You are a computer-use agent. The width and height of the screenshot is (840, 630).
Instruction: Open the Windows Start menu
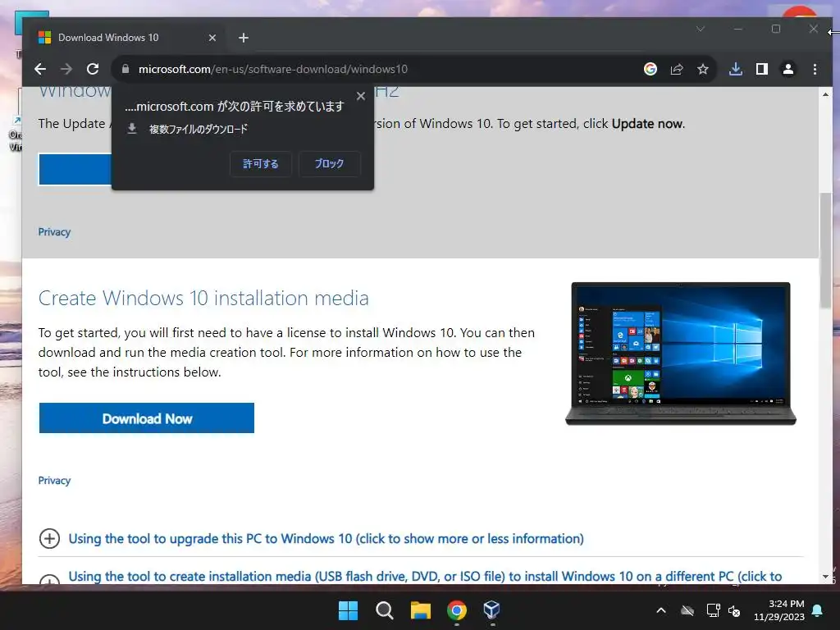348,610
